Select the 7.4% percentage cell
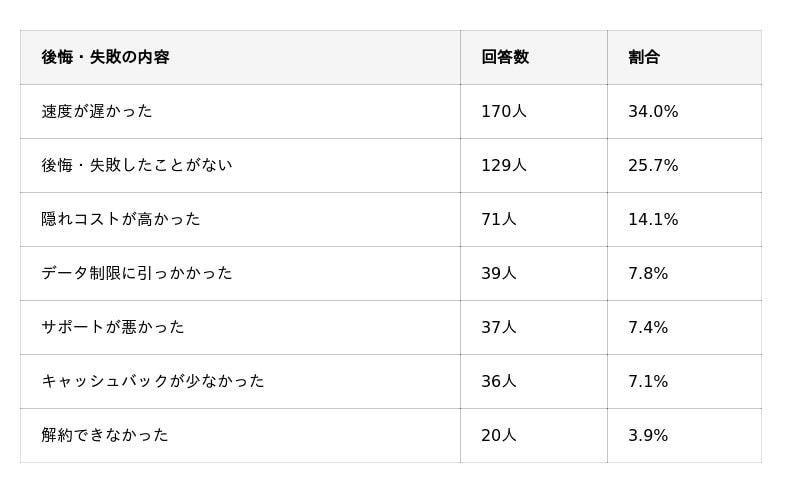The width and height of the screenshot is (800, 493). pos(648,327)
